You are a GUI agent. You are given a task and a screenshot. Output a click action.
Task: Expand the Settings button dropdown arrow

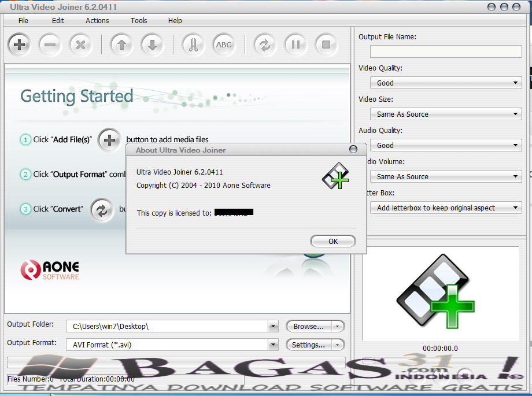coord(338,345)
